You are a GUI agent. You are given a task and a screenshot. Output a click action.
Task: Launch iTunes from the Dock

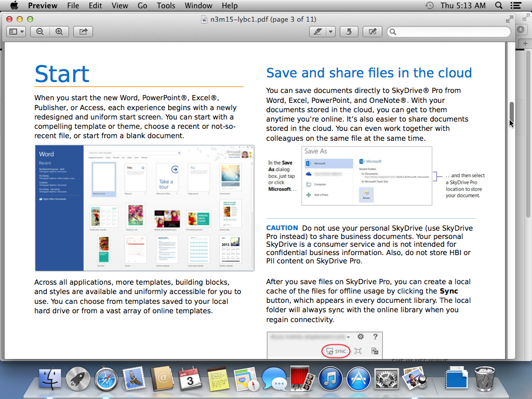[329, 378]
